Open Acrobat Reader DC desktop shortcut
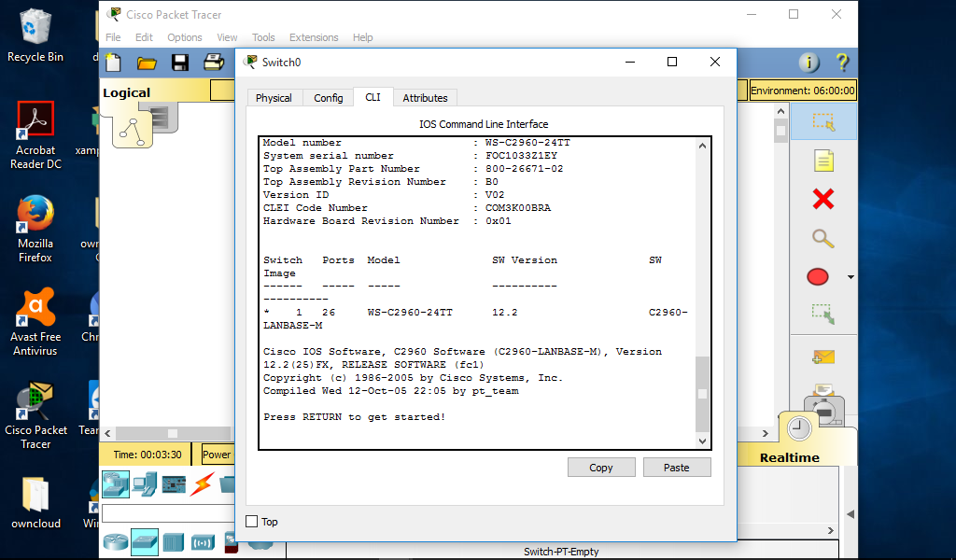The height and width of the screenshot is (560, 956). click(x=35, y=135)
